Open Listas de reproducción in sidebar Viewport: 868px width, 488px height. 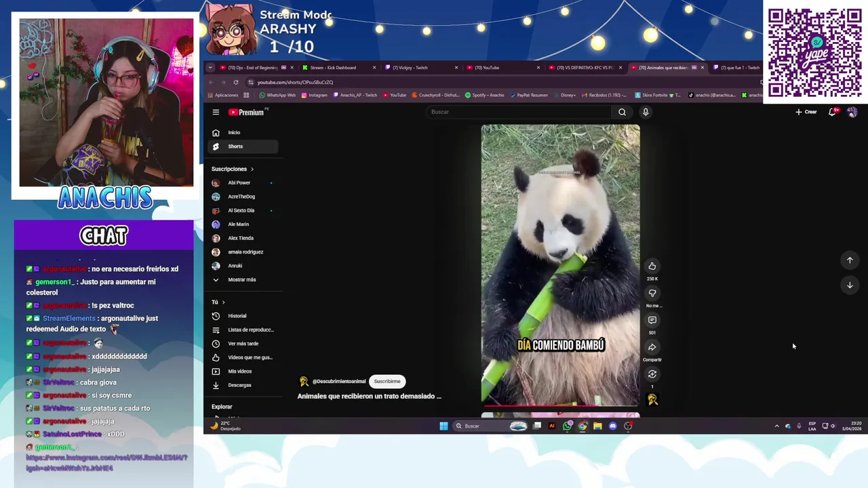(x=243, y=330)
